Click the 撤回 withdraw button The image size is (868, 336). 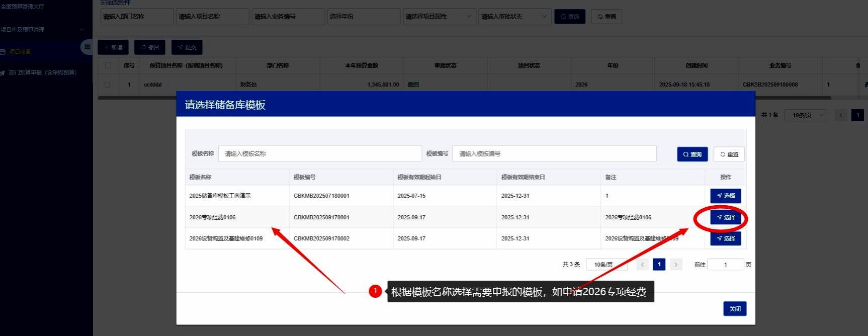(150, 47)
